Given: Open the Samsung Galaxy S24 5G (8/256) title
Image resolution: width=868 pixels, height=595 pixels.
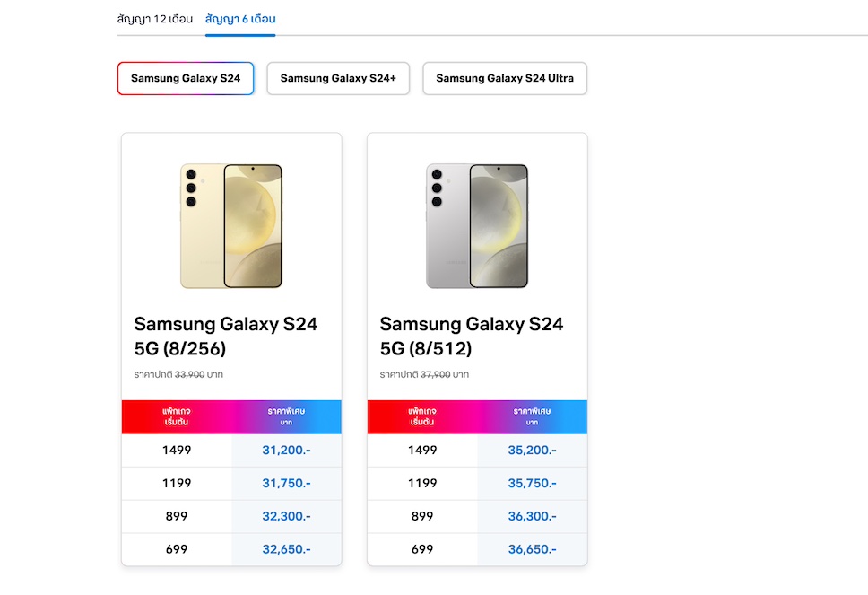Looking at the screenshot, I should [226, 336].
